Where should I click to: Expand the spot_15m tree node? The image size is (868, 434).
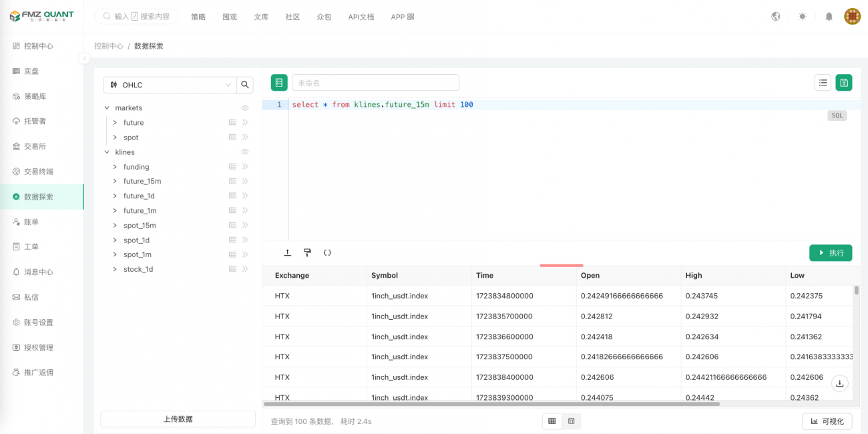tap(115, 226)
